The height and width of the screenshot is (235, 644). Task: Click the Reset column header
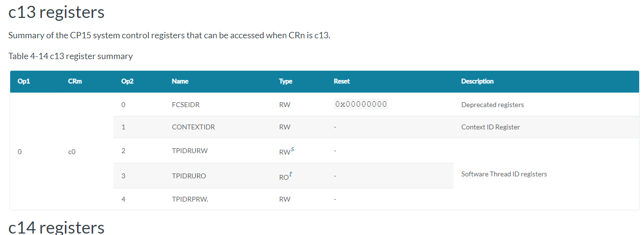[342, 81]
